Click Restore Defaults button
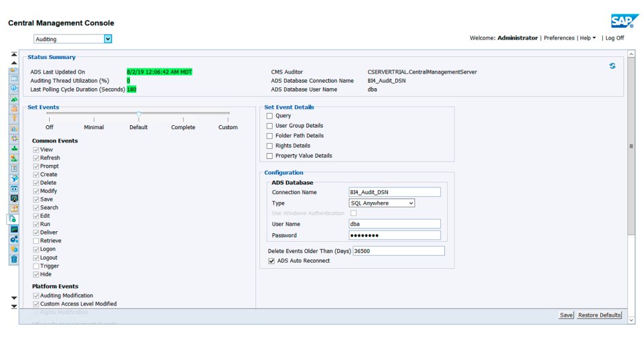Image resolution: width=644 pixels, height=361 pixels. point(600,315)
